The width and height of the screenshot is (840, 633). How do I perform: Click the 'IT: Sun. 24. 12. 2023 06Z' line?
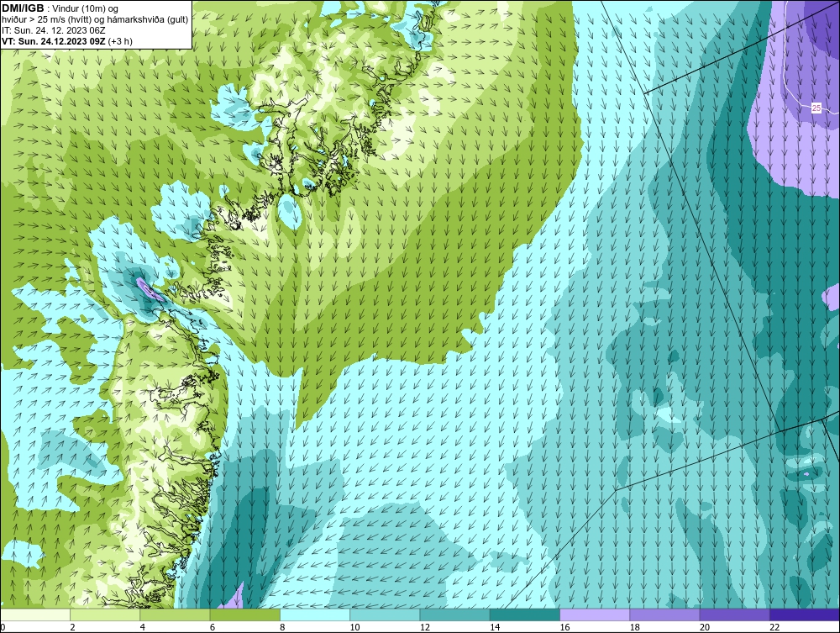point(54,30)
